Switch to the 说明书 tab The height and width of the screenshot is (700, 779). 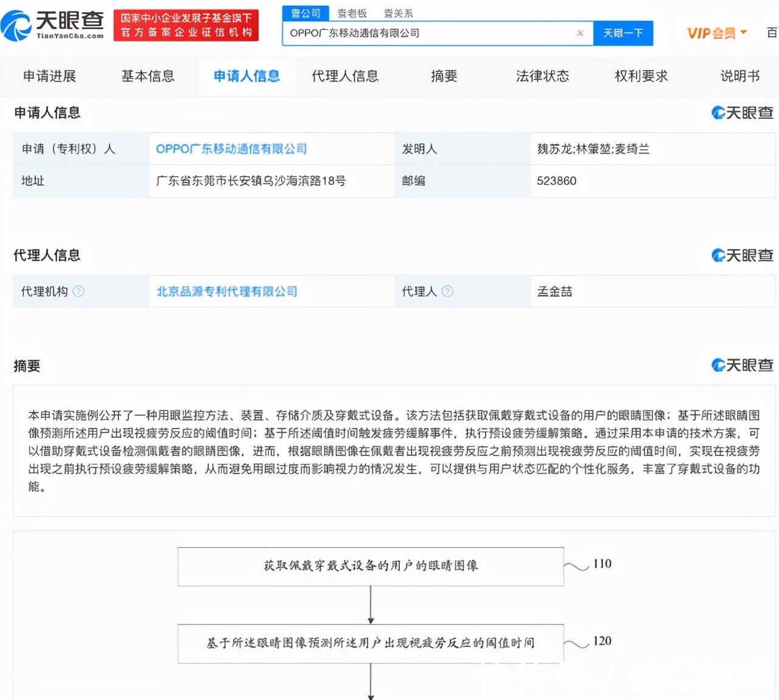739,76
